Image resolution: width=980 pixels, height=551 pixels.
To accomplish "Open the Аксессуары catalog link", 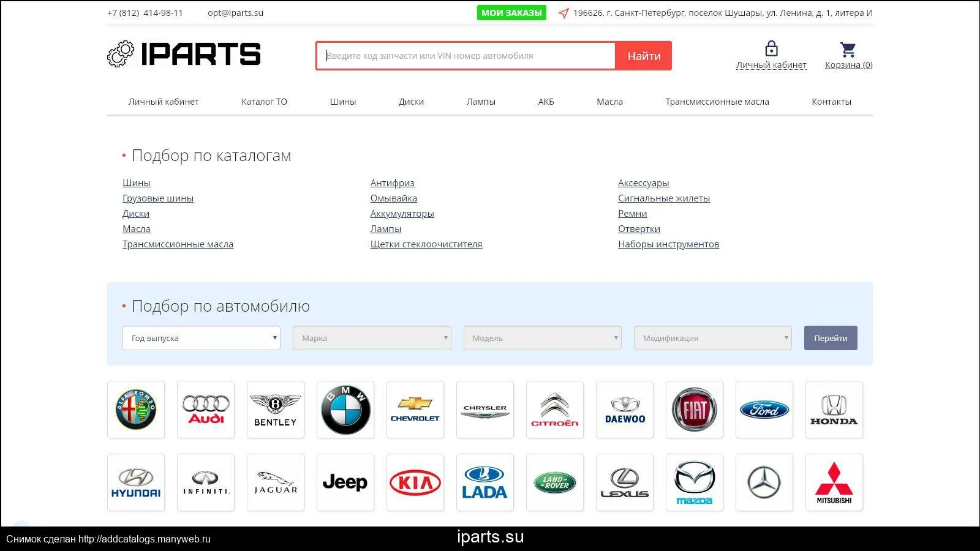I will (644, 183).
